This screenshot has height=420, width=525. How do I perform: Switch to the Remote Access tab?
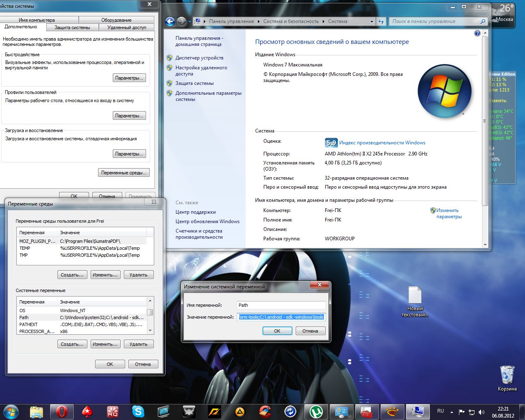pyautogui.click(x=127, y=27)
